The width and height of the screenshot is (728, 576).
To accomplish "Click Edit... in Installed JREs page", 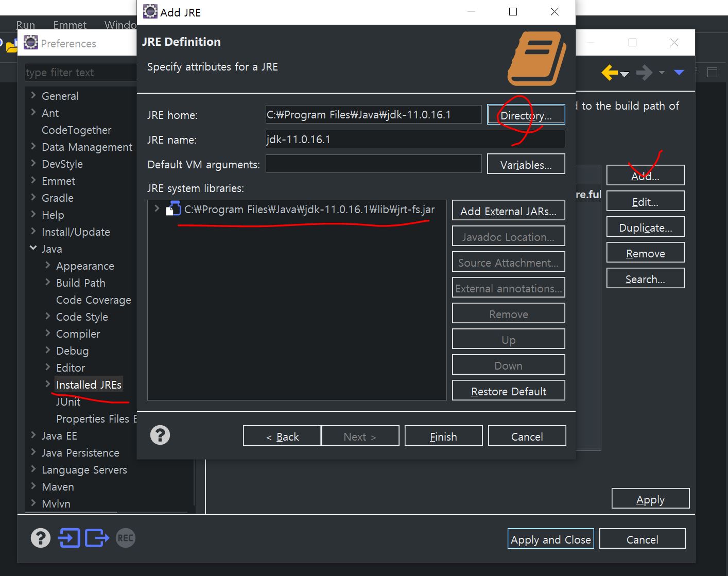I will (x=645, y=201).
